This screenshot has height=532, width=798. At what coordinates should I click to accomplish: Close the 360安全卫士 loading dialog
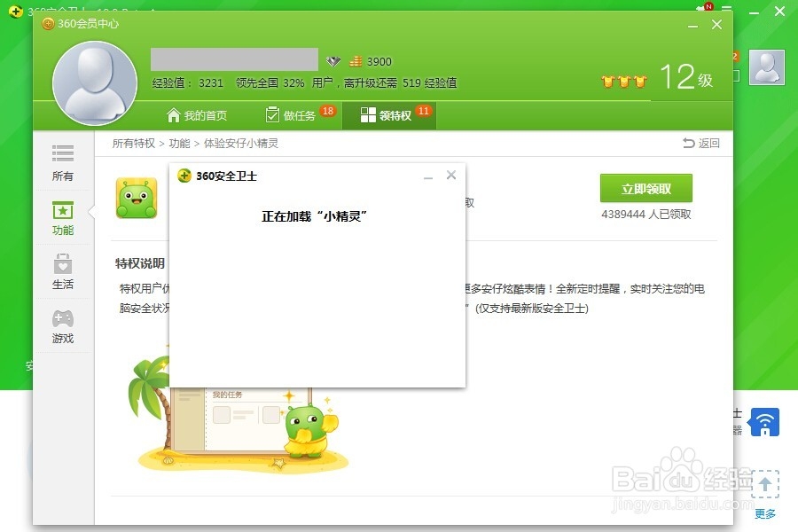[x=451, y=176]
